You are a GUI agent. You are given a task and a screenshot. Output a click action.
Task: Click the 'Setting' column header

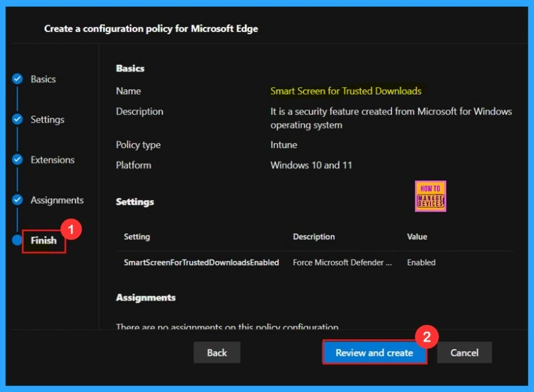tap(137, 237)
